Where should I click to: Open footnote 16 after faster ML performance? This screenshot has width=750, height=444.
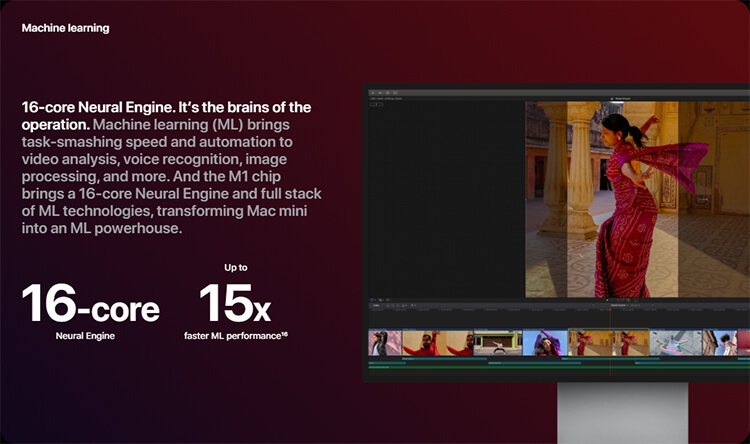coord(285,334)
